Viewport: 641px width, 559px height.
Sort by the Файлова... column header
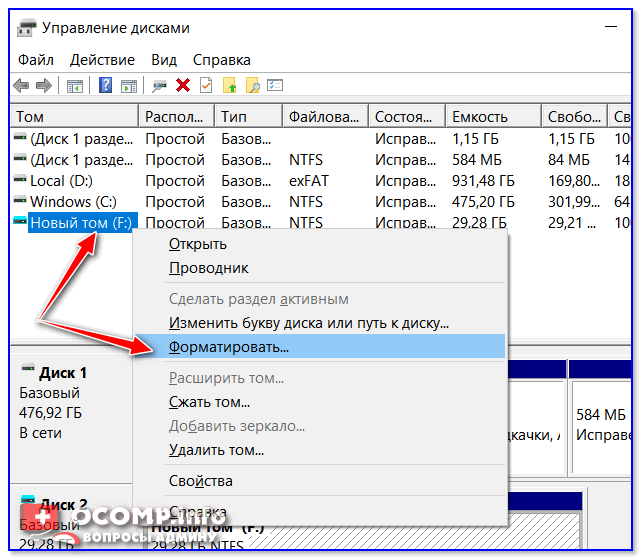pyautogui.click(x=325, y=117)
